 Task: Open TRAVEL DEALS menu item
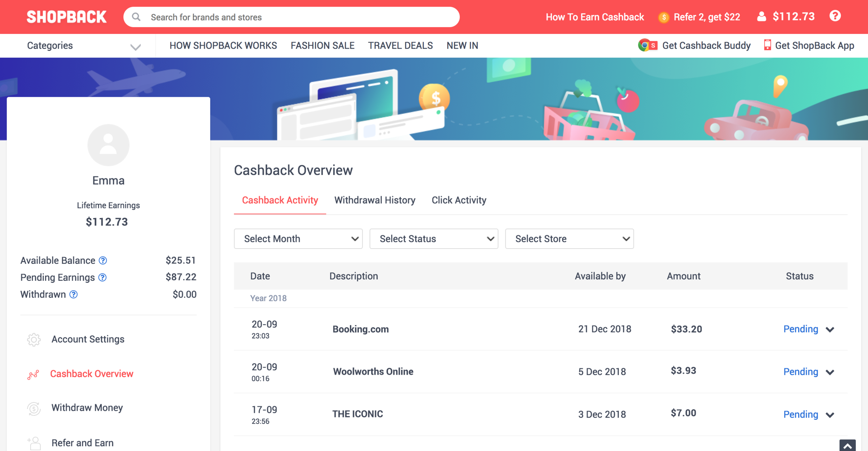[400, 45]
